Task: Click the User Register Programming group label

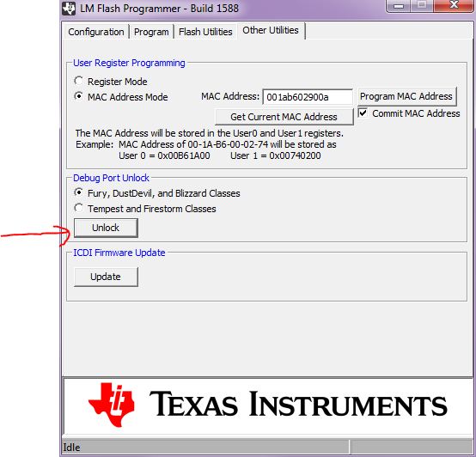Action: click(130, 63)
